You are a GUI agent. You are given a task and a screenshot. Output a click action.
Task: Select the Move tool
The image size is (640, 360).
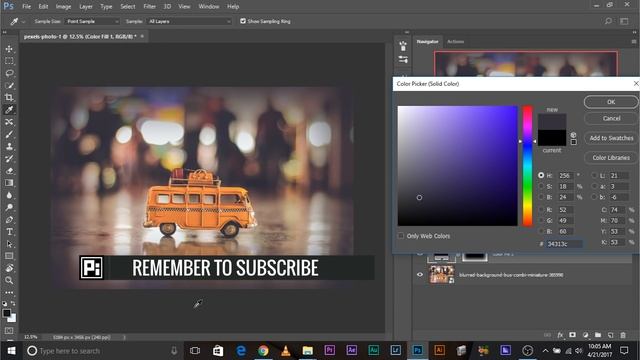click(9, 49)
